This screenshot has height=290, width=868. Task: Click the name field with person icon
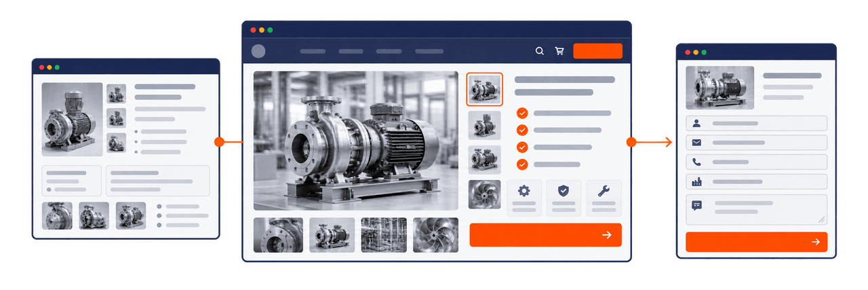pos(756,123)
